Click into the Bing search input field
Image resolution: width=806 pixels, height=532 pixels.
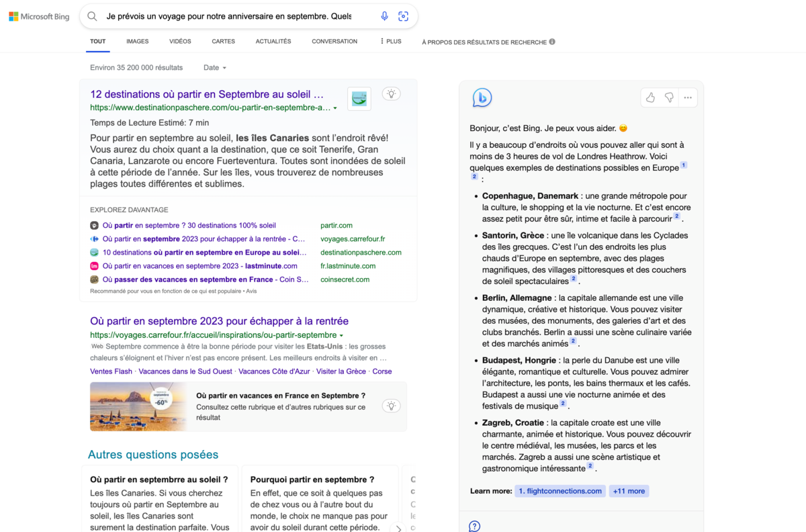pyautogui.click(x=228, y=16)
